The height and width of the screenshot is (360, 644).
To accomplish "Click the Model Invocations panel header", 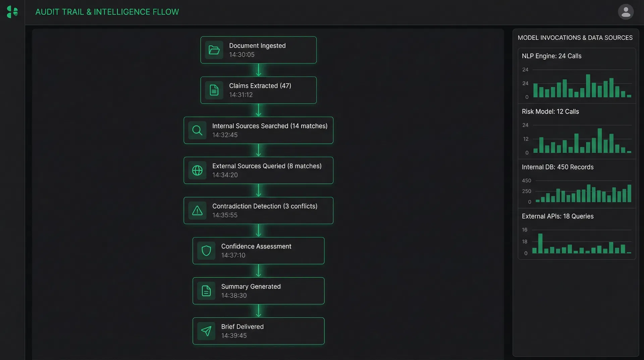I will pyautogui.click(x=575, y=37).
